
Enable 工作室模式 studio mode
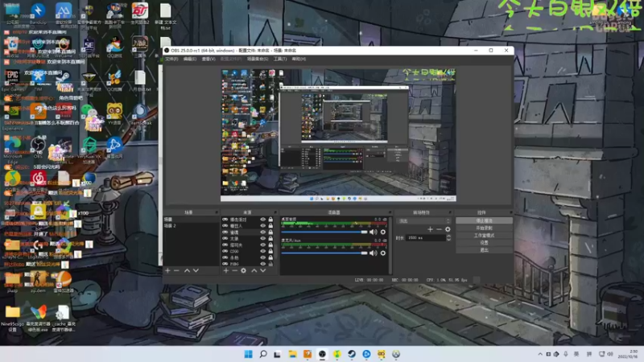484,236
